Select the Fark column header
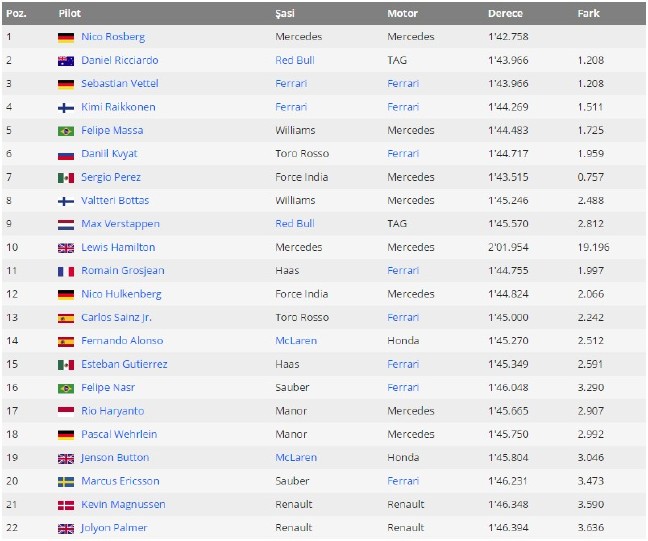Screen dimensions: 648x541 589,14
